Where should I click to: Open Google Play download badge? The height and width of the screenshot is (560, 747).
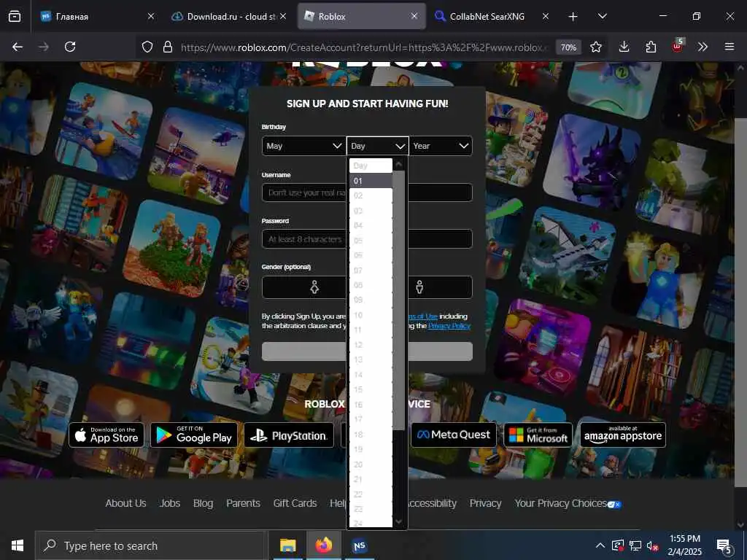coord(194,435)
